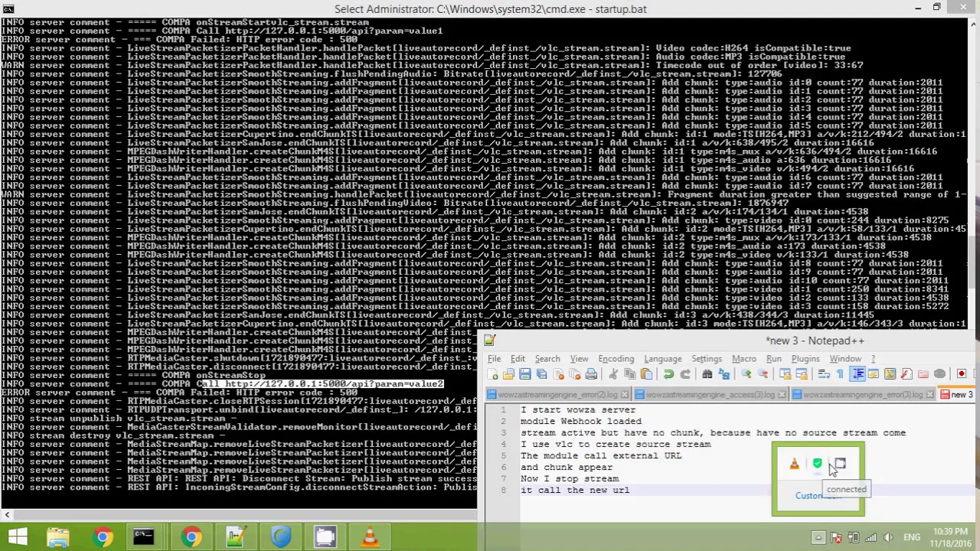The height and width of the screenshot is (551, 980).
Task: Click the Open file icon in Notepad++
Action: click(508, 374)
